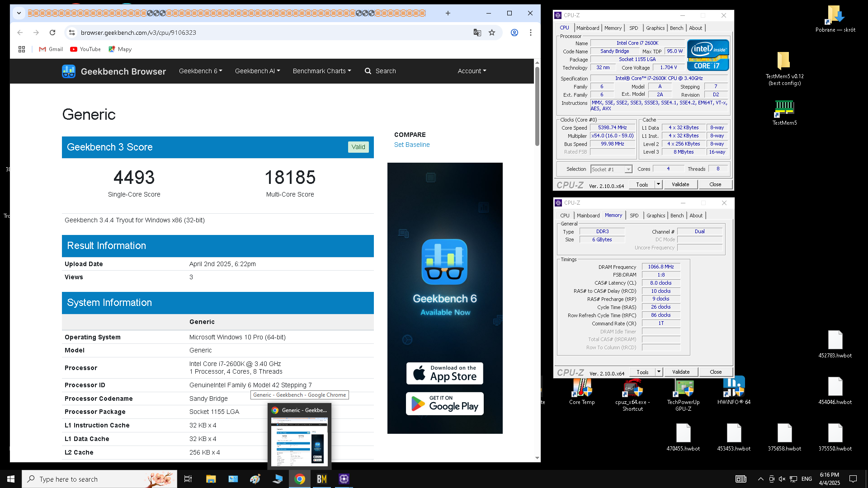Image resolution: width=868 pixels, height=488 pixels.
Task: Show hidden tray icons chevron
Action: (x=760, y=479)
